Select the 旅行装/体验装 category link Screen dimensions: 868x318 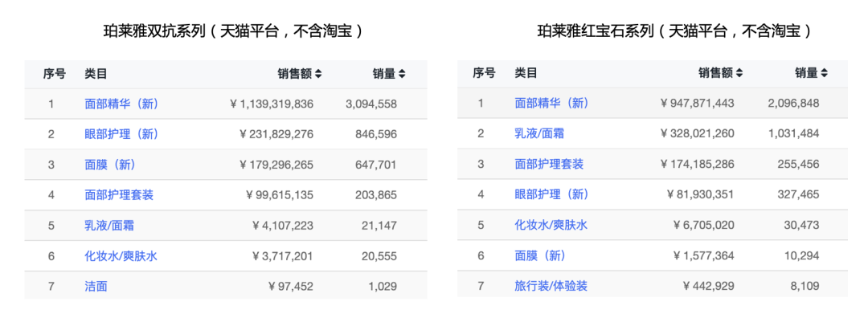(x=551, y=286)
